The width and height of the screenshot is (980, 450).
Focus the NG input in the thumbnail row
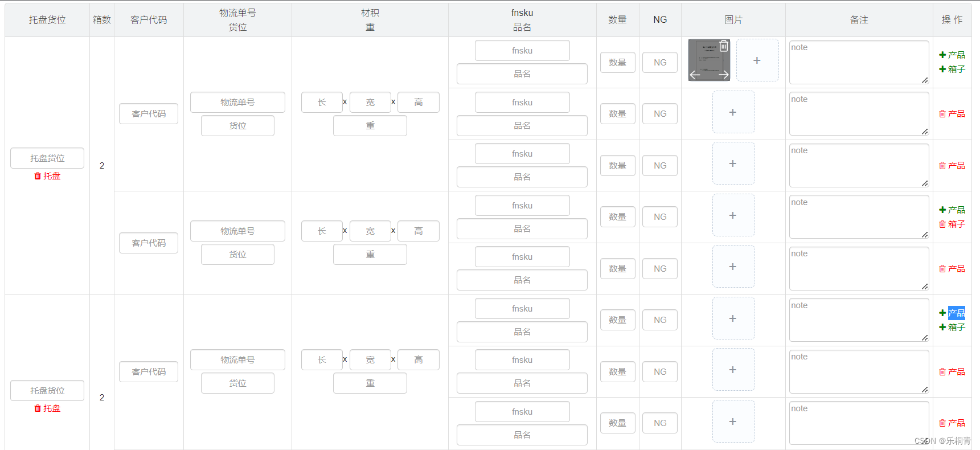click(660, 63)
